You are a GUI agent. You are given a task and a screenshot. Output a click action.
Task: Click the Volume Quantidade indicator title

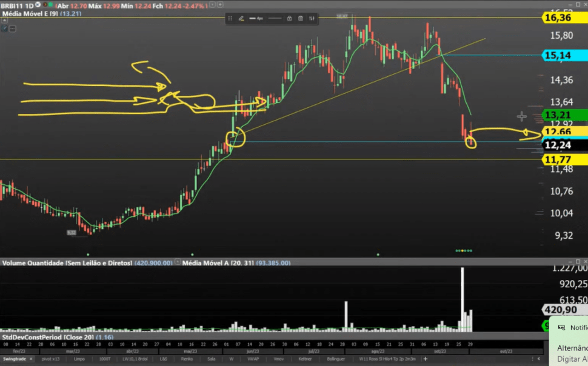[67, 263]
